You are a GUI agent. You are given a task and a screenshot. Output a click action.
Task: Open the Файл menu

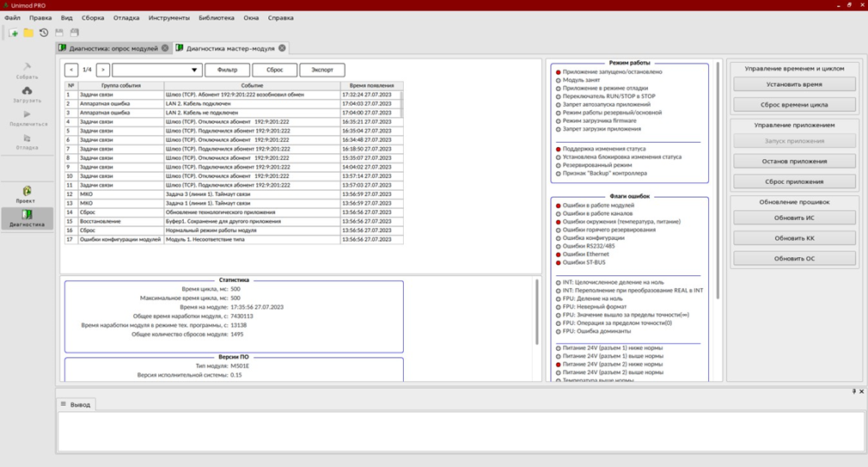click(12, 18)
